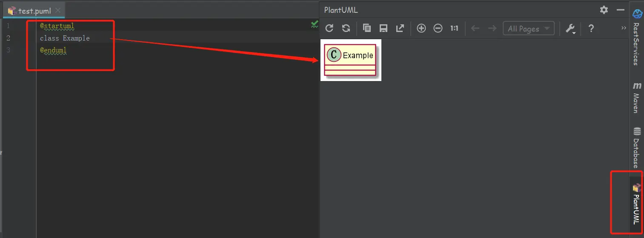Open PlantUML panel gear options
This screenshot has height=238, width=644.
pos(604,9)
